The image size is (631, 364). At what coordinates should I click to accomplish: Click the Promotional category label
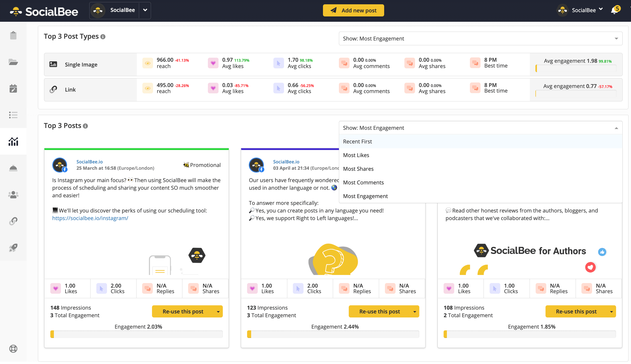[202, 165]
